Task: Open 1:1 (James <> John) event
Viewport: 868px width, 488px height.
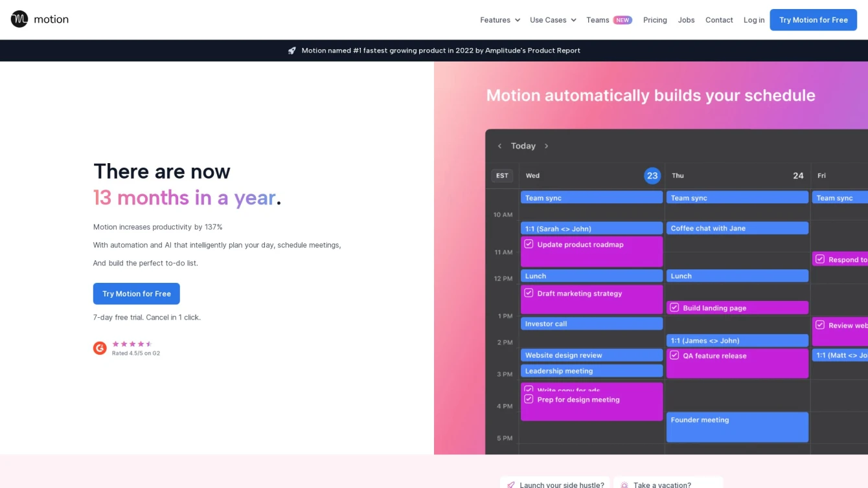Action: pos(737,340)
